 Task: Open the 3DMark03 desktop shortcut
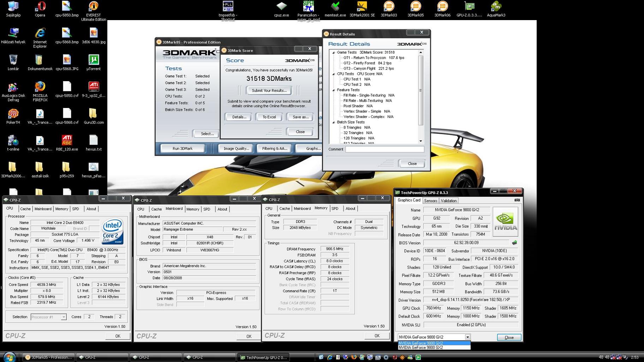click(x=389, y=9)
